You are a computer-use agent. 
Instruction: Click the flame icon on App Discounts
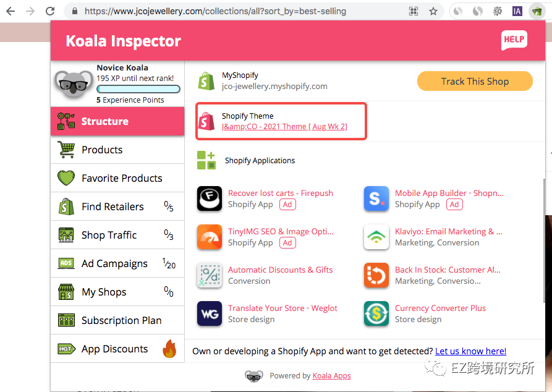point(169,349)
